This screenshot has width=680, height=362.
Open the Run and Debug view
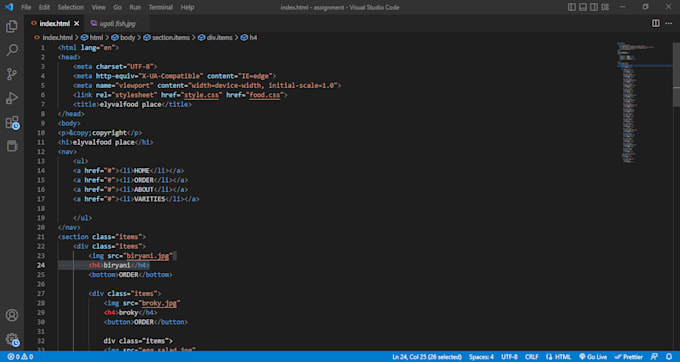(12, 98)
